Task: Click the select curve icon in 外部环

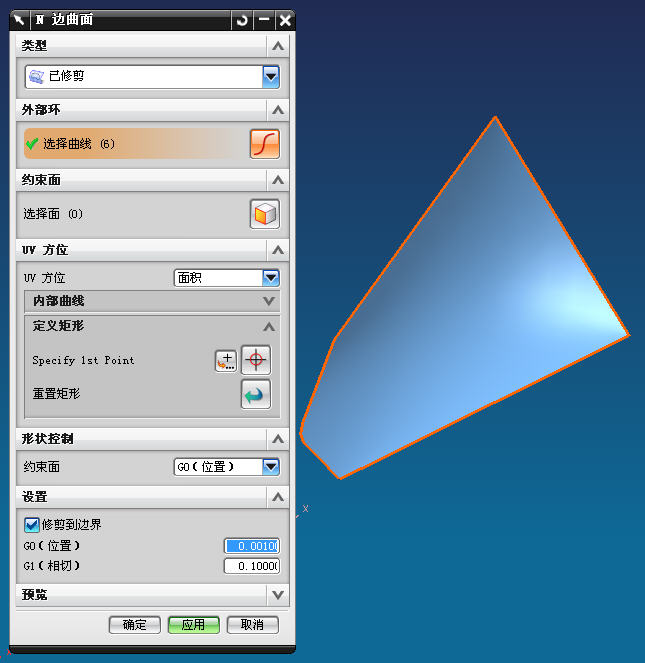Action: (265, 144)
